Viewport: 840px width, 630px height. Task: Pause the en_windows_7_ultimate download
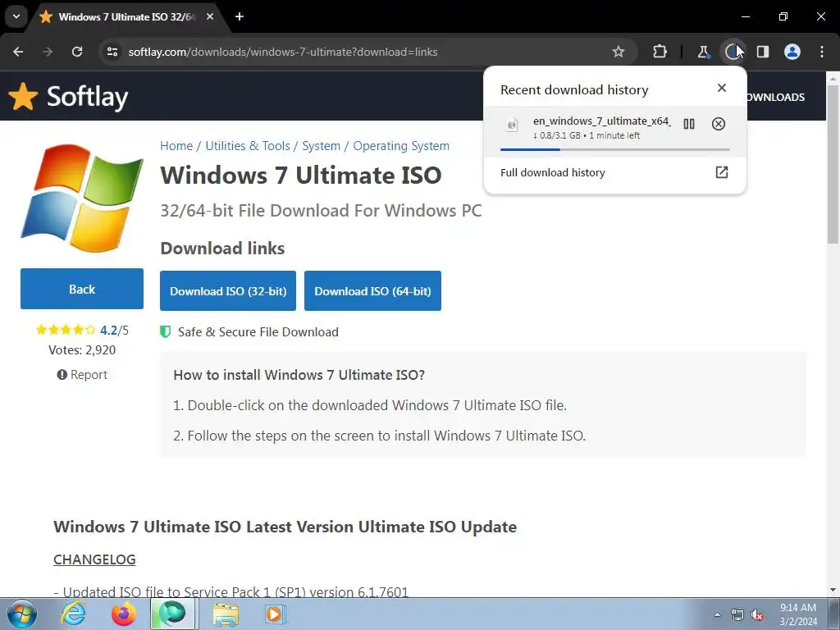689,125
